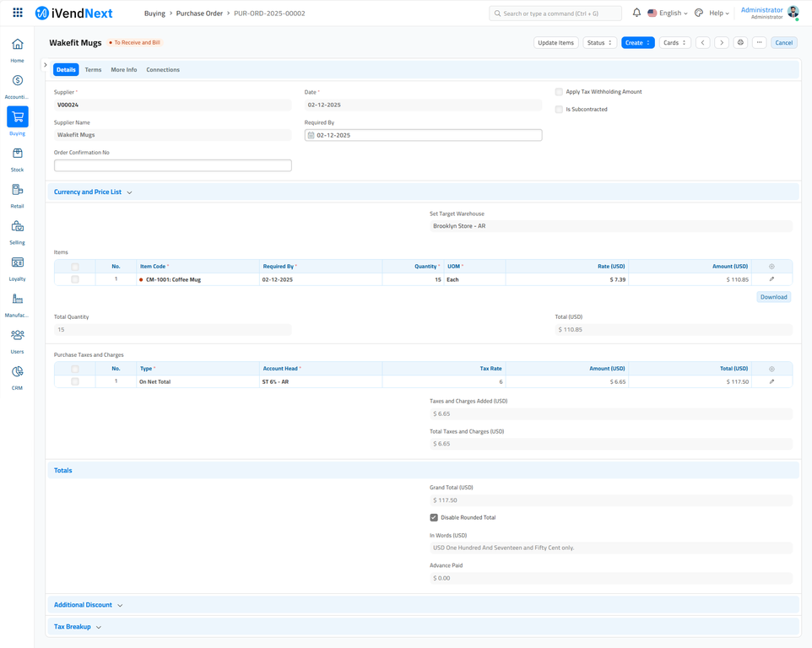This screenshot has height=648, width=812.
Task: Click the Update Items button
Action: 555,42
